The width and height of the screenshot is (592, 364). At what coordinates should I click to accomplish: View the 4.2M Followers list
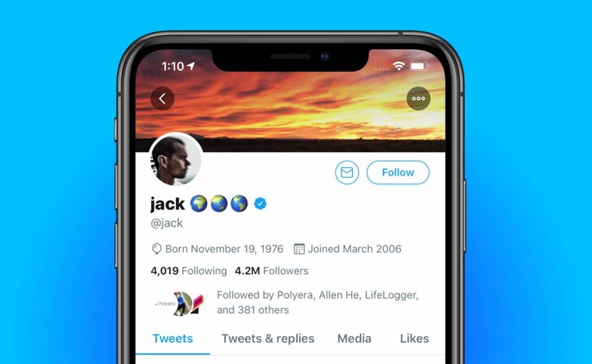tap(272, 271)
